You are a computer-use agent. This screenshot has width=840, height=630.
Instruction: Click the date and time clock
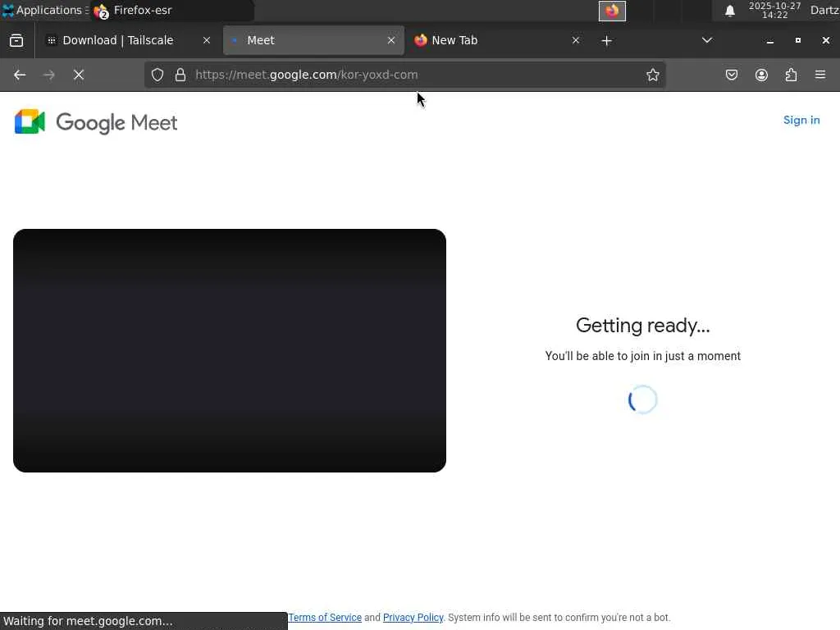pyautogui.click(x=774, y=10)
